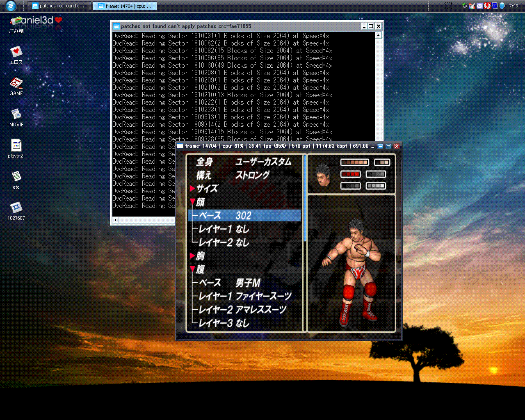The height and width of the screenshot is (420, 525).
Task: Select 腹 レイヤー3 なし row
Action: click(x=244, y=324)
